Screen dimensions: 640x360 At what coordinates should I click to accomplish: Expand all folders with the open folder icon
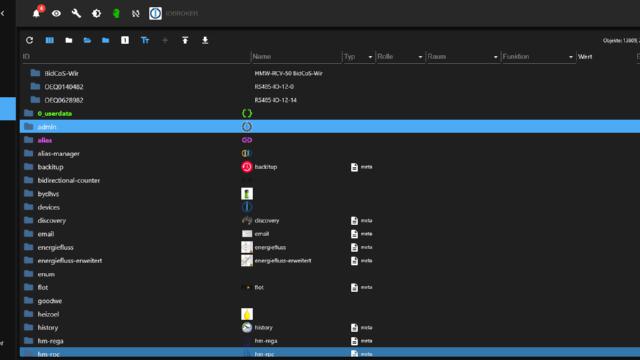pos(87,40)
